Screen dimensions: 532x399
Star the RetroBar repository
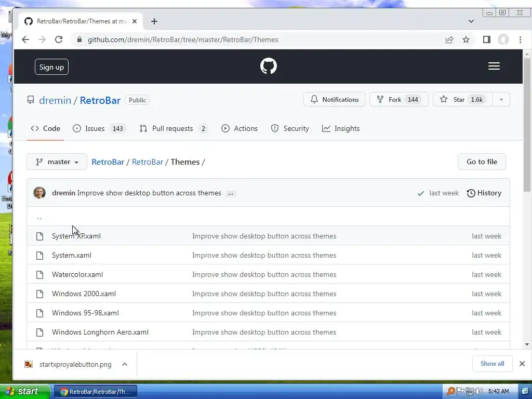pos(463,99)
